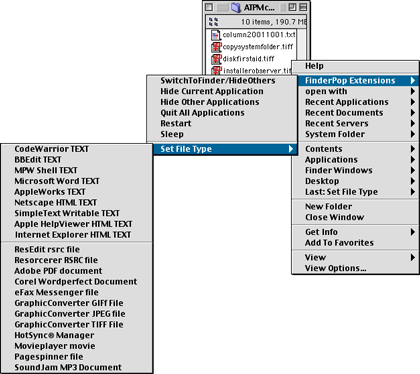The image size is (420, 374).
Task: Choose Sleep from the submenu
Action: click(222, 134)
